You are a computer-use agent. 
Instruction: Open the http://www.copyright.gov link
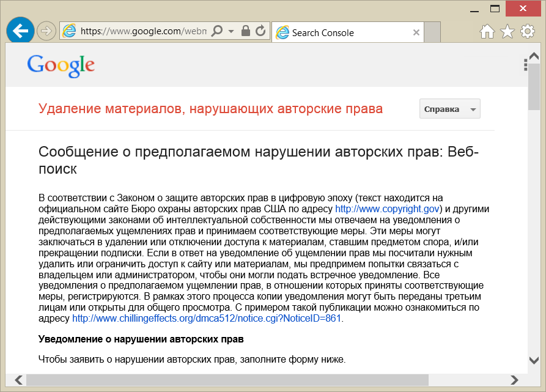coord(387,209)
